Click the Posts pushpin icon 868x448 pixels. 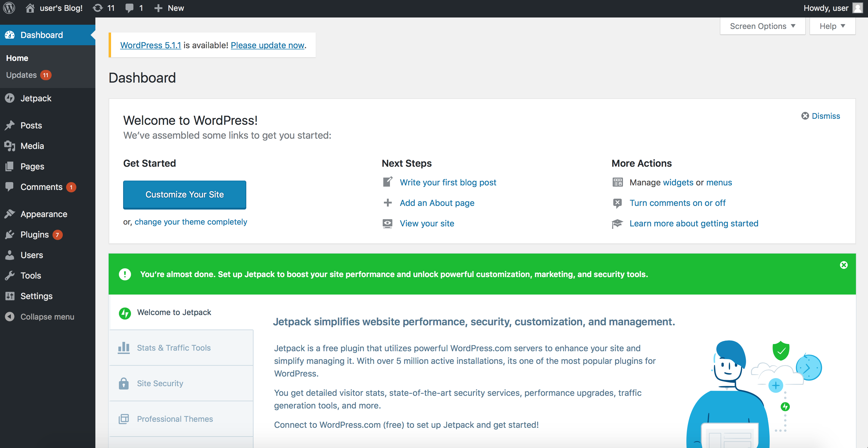pyautogui.click(x=10, y=125)
